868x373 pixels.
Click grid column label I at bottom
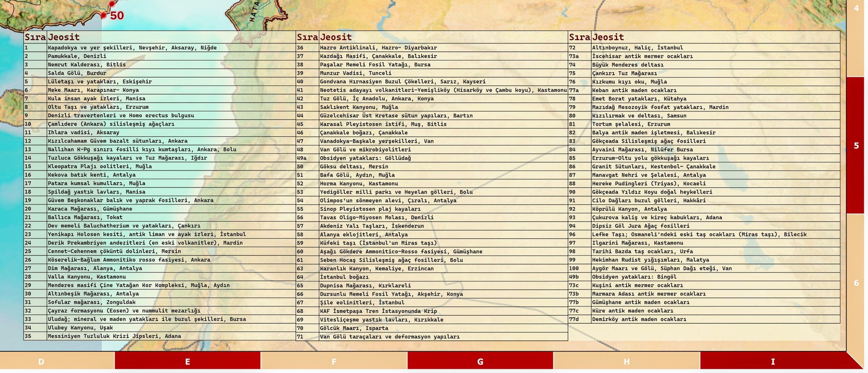click(773, 361)
